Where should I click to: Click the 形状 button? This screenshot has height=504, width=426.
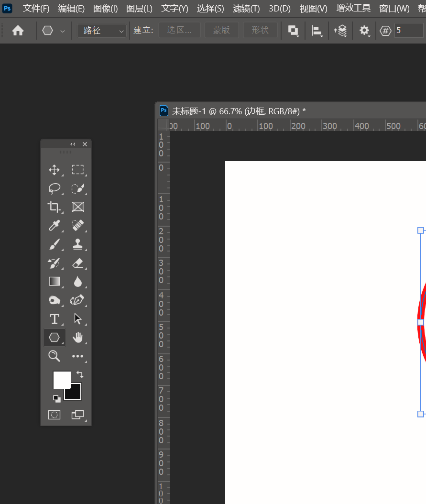(x=260, y=30)
